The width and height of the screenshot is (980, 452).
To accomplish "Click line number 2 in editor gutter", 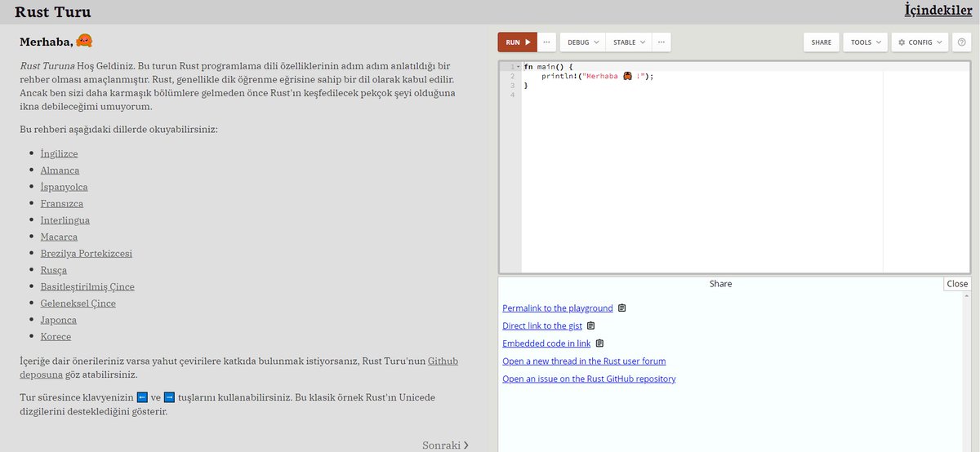I will (x=512, y=76).
